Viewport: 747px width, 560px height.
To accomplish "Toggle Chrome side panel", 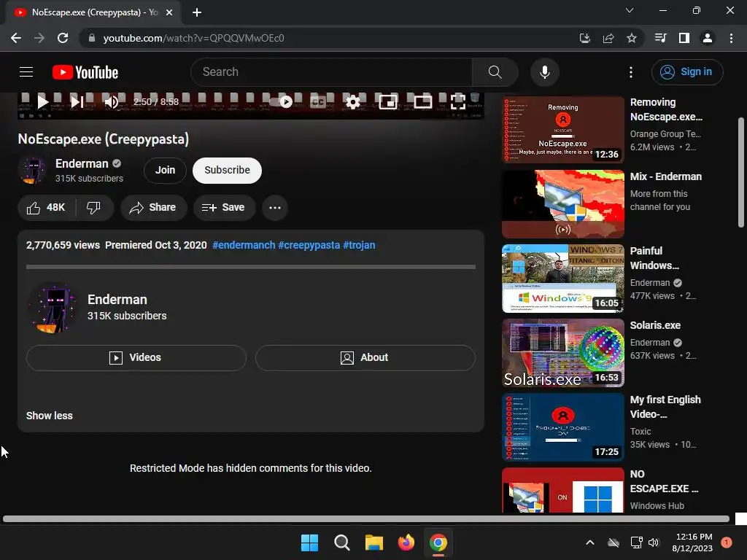I will (x=684, y=38).
